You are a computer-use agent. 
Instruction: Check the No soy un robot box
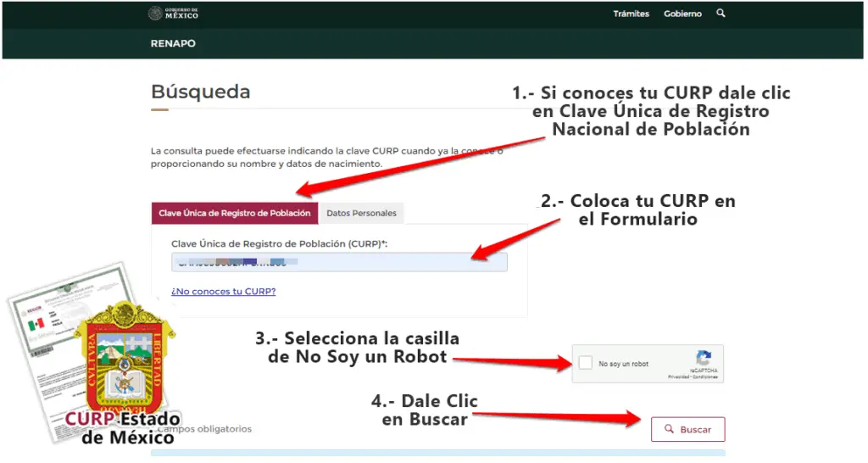pyautogui.click(x=586, y=364)
